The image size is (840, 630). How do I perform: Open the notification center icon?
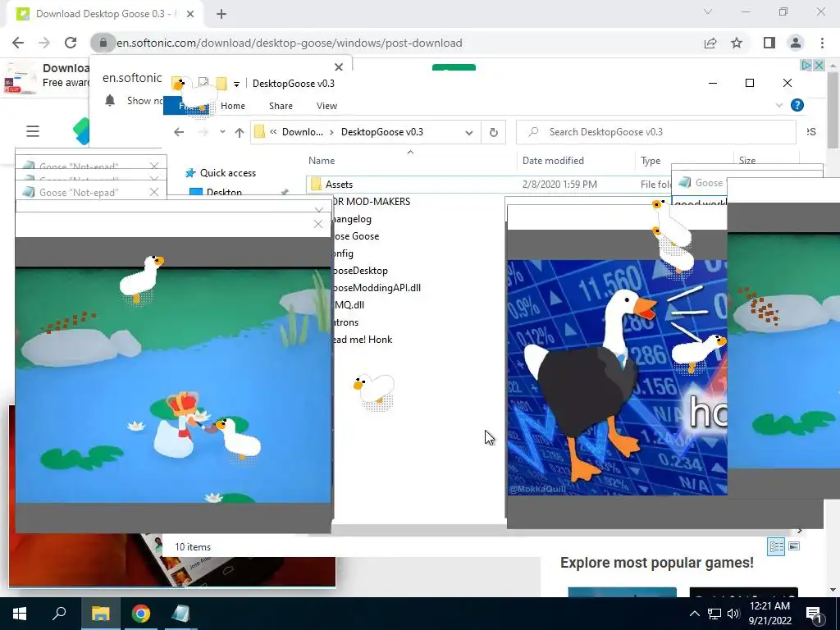pos(815,614)
